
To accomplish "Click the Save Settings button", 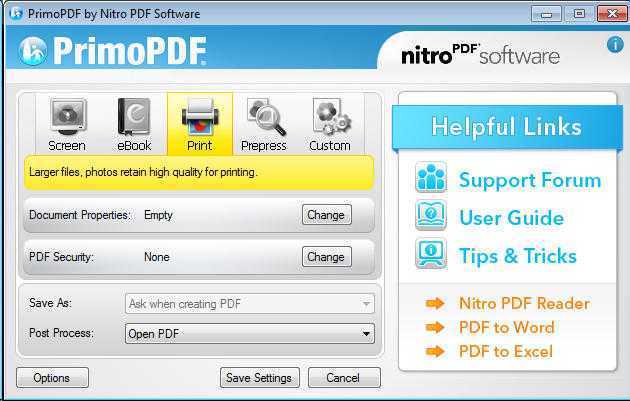I will [260, 378].
